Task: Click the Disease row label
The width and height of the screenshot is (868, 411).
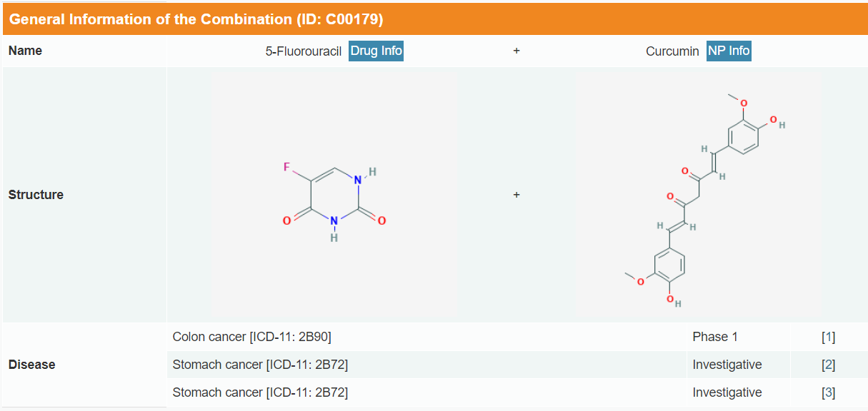Action: click(31, 365)
